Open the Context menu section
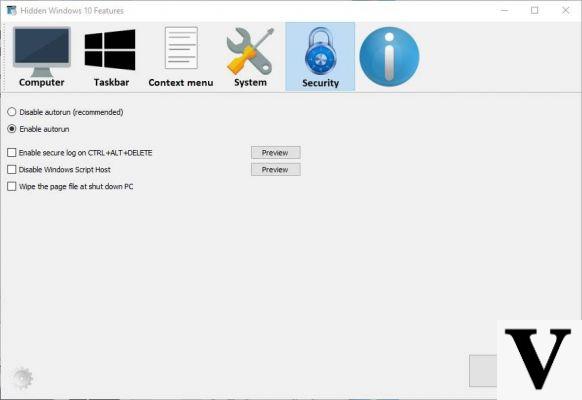The width and height of the screenshot is (582, 400). pos(181,56)
